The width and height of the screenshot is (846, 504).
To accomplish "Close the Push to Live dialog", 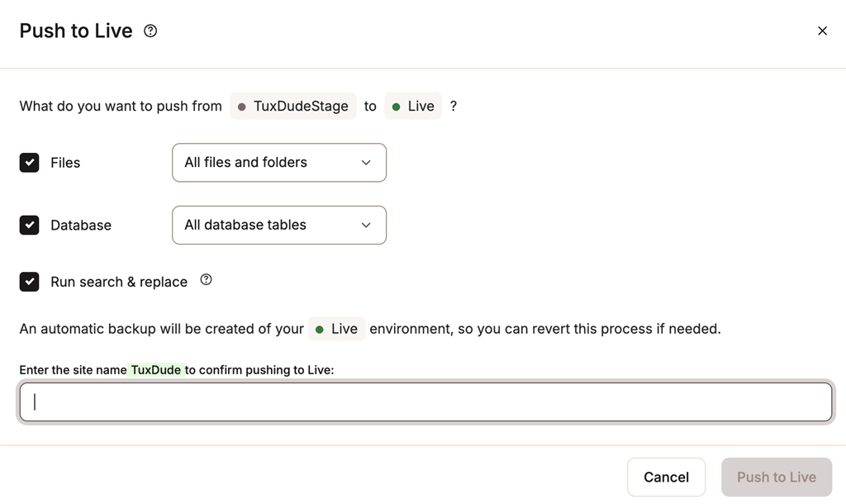I will tap(822, 31).
